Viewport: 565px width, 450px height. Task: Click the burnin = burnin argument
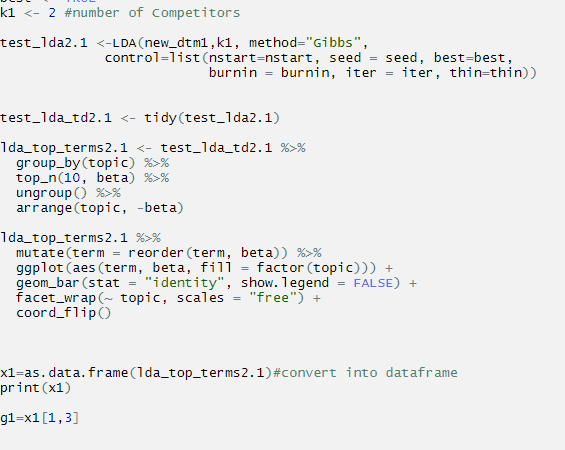[268, 73]
